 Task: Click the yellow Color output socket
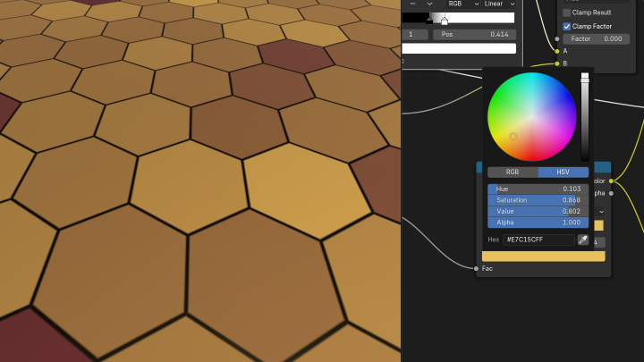611,181
